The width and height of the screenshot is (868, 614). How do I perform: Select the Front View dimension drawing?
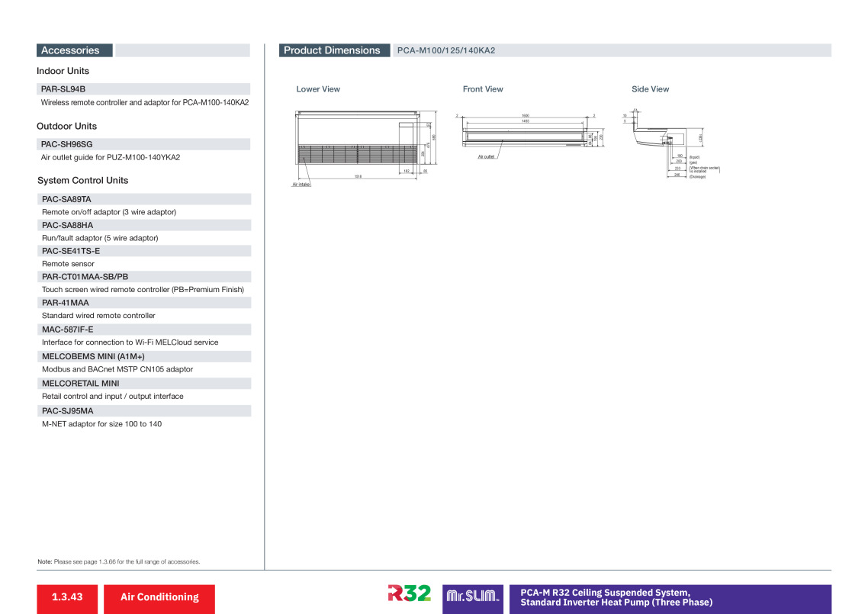(x=530, y=137)
